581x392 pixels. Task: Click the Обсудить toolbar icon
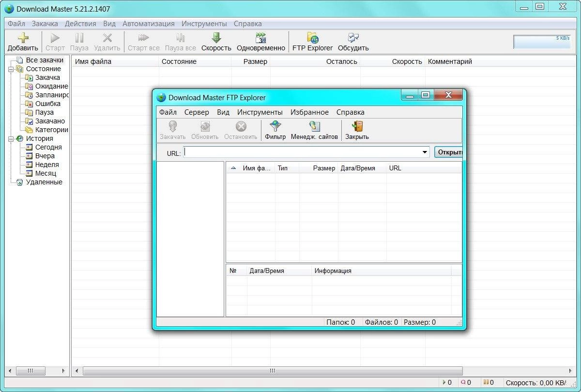click(x=353, y=38)
